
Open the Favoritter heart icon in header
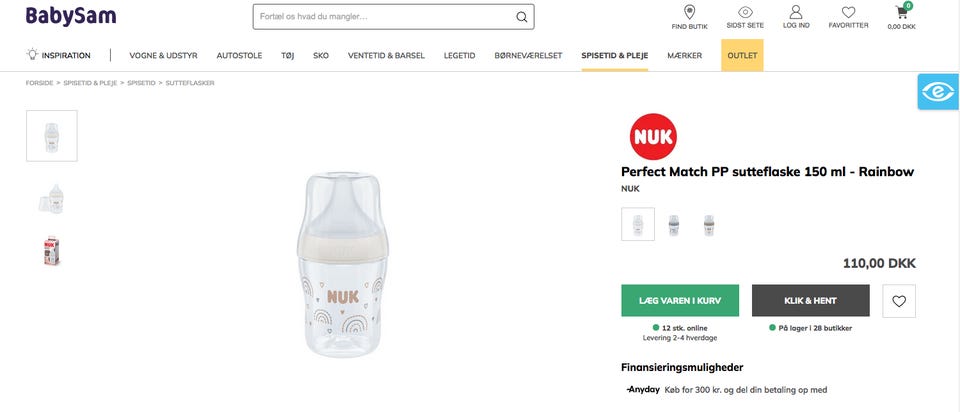(x=848, y=13)
